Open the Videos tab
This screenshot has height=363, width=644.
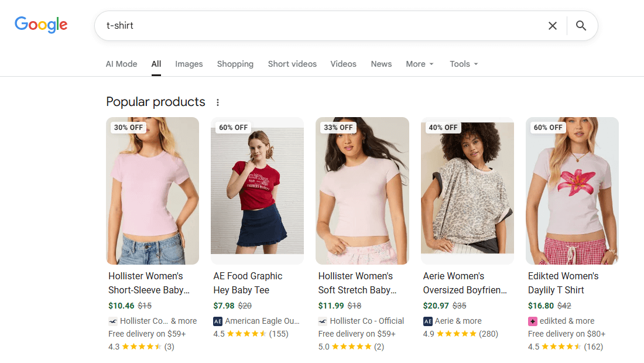pos(343,64)
